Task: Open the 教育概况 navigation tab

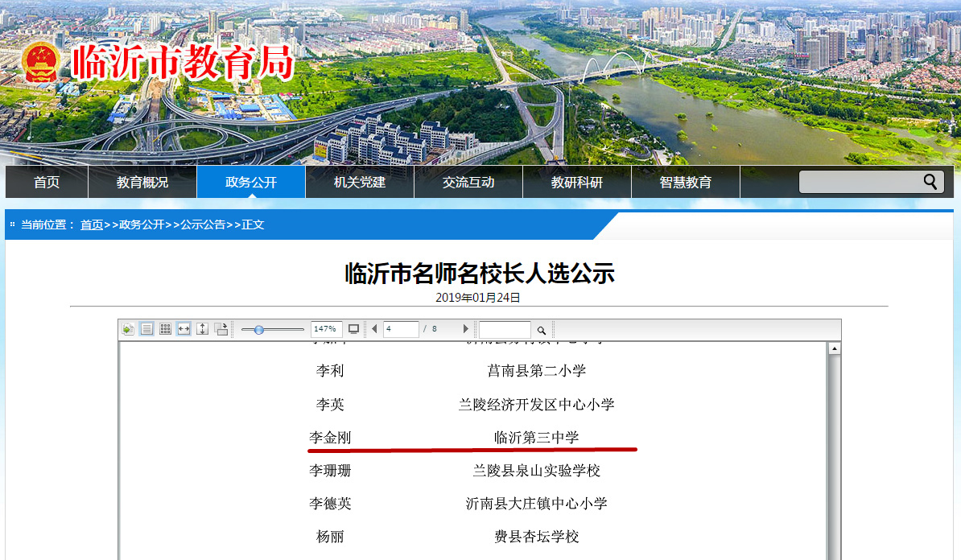Action: coord(142,182)
